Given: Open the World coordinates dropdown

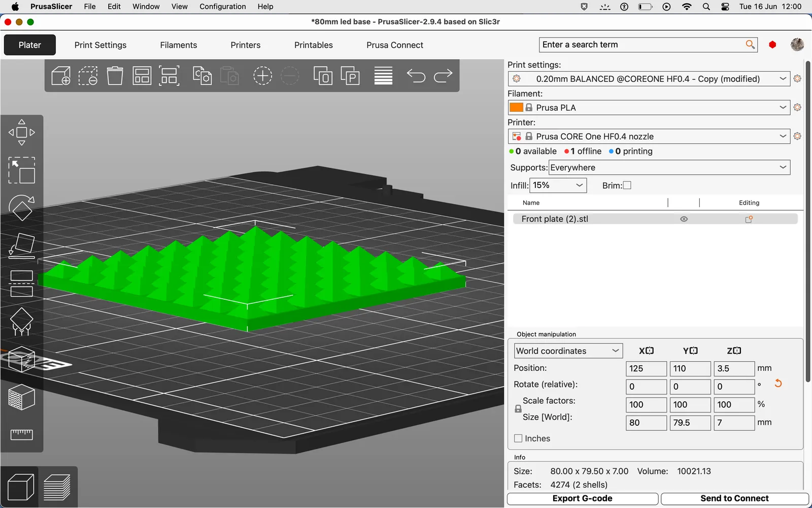Looking at the screenshot, I should (568, 351).
